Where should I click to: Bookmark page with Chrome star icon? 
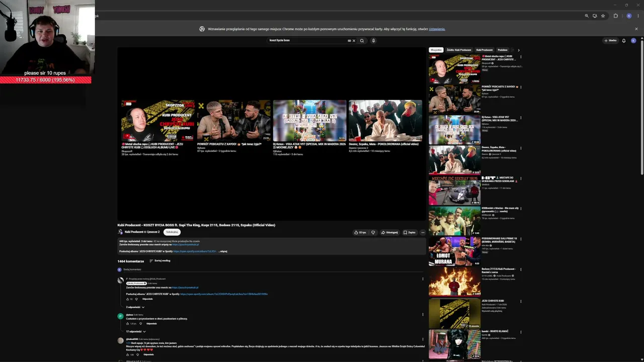603,16
